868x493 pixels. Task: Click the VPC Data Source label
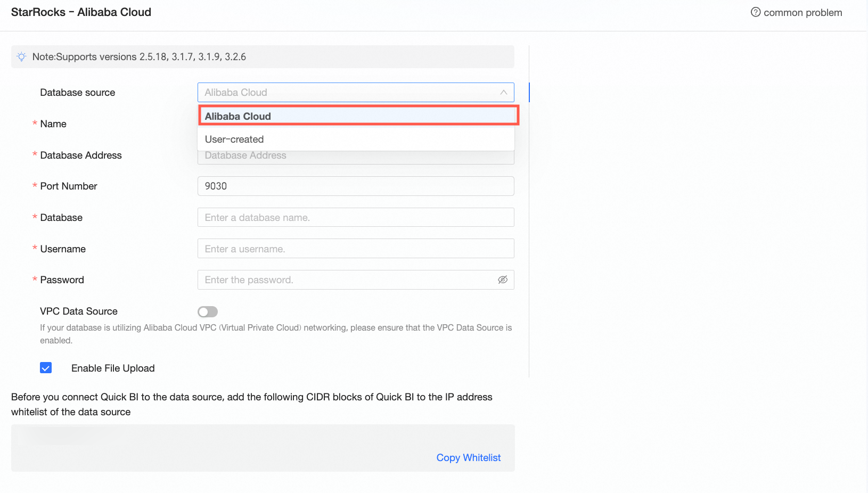click(79, 311)
